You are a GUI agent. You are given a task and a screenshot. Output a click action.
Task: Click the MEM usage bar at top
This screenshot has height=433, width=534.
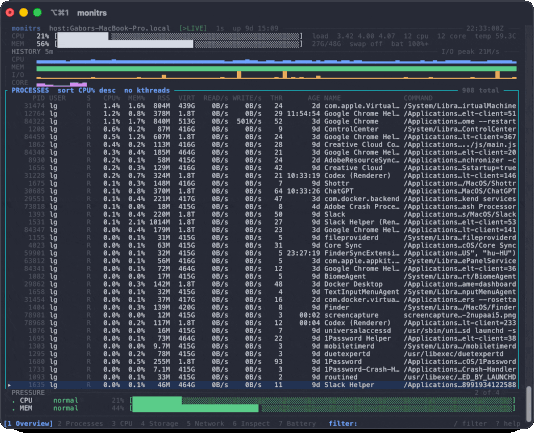(178, 44)
